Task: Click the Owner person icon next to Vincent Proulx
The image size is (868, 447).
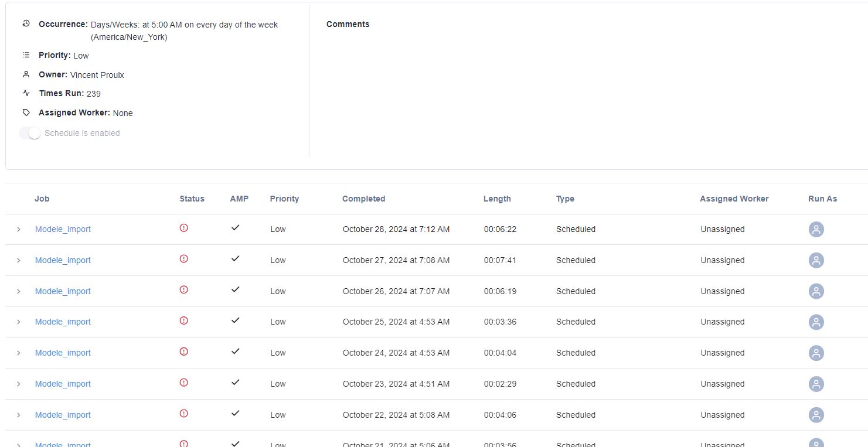Action: click(25, 74)
